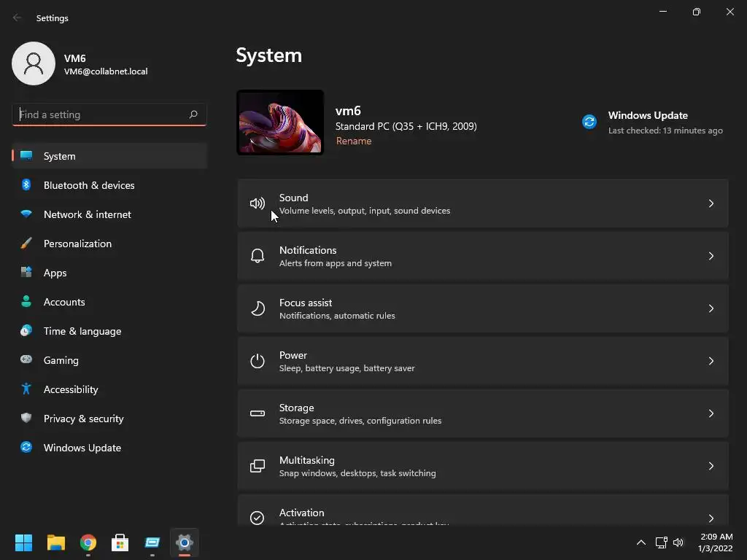Click the Storage settings title

tap(296, 408)
